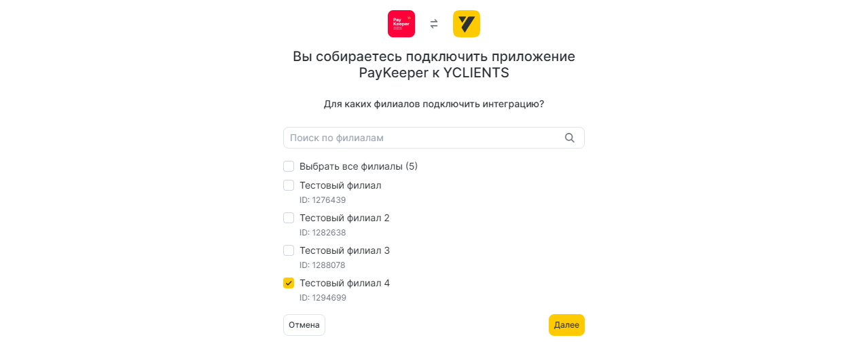This screenshot has height=344, width=868.
Task: Click the yellow 'Далее' button
Action: (x=566, y=325)
